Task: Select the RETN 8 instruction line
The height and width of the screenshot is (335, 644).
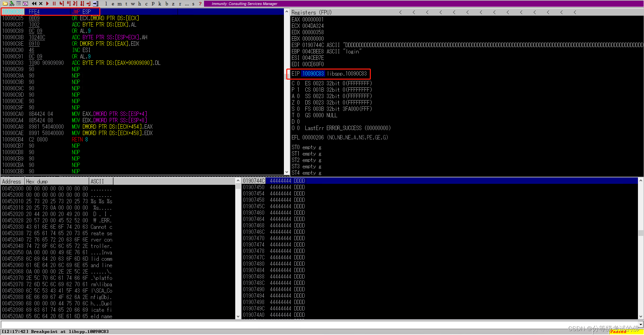Action: click(x=142, y=139)
